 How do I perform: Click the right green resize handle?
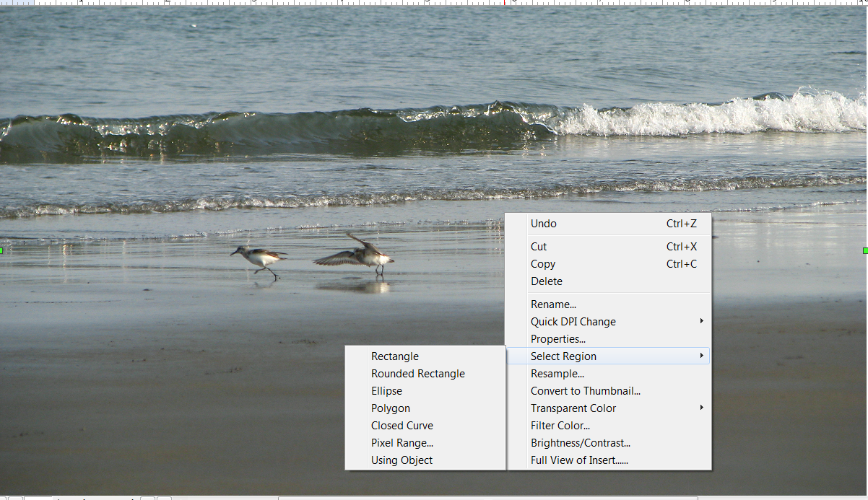865,250
